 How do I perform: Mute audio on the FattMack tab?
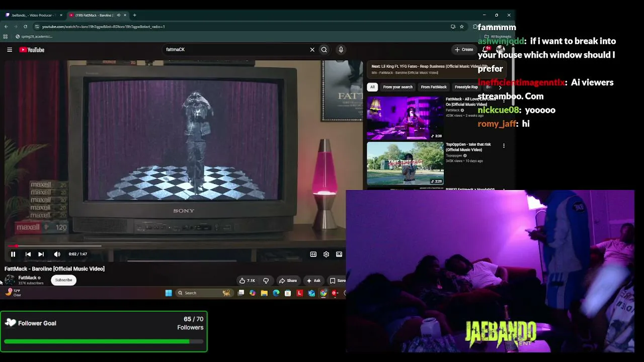[x=118, y=15]
